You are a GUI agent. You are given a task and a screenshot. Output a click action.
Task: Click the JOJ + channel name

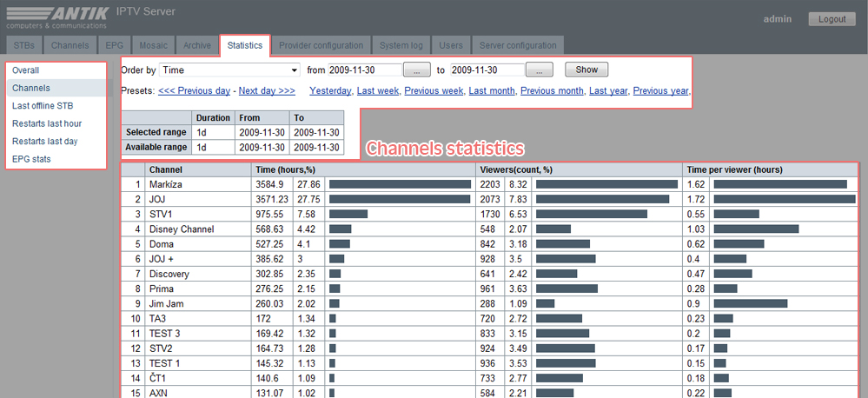pyautogui.click(x=161, y=259)
